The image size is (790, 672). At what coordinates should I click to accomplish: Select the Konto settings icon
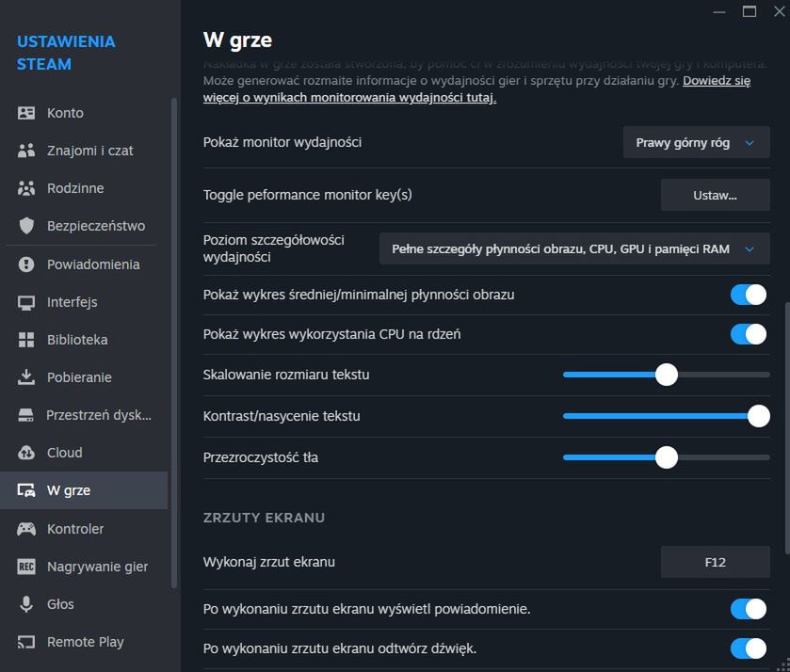(x=28, y=113)
